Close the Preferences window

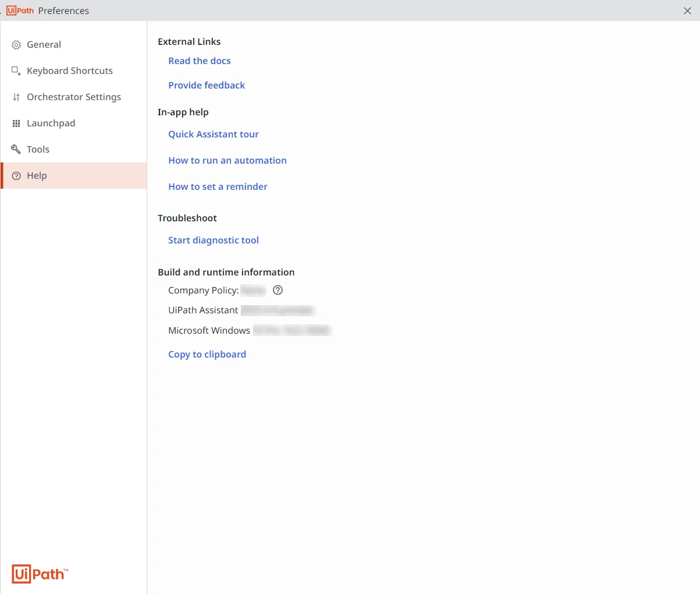[687, 11]
